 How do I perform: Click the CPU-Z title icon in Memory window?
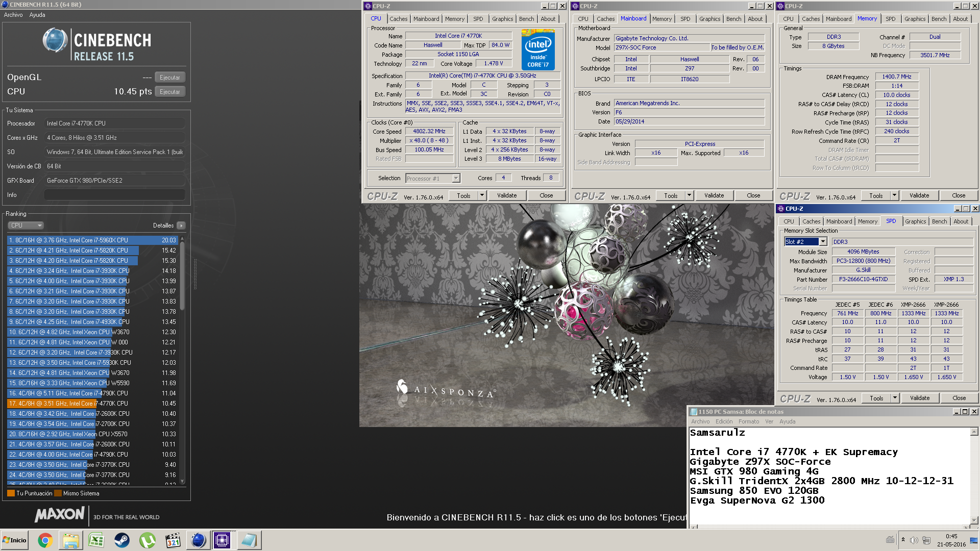pyautogui.click(x=780, y=6)
